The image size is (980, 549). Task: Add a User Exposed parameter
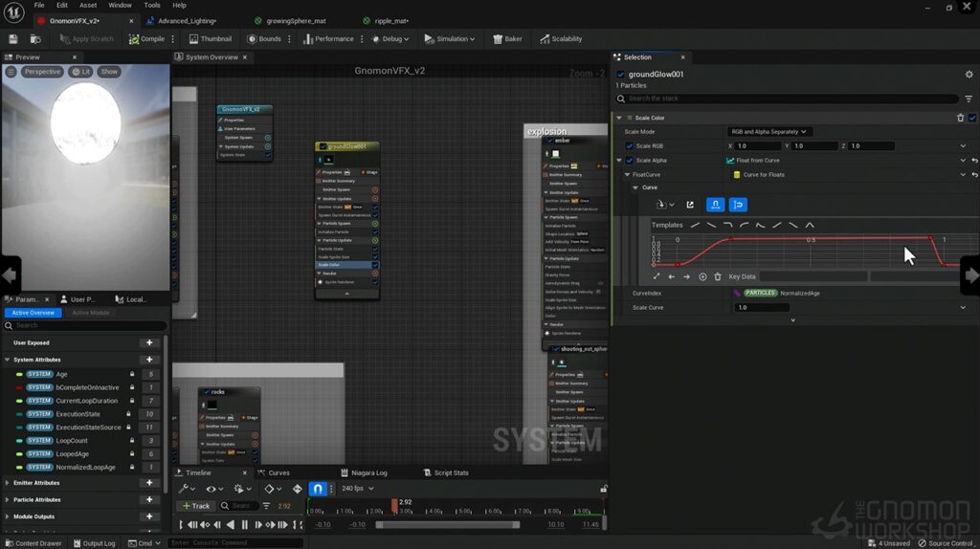coord(149,343)
